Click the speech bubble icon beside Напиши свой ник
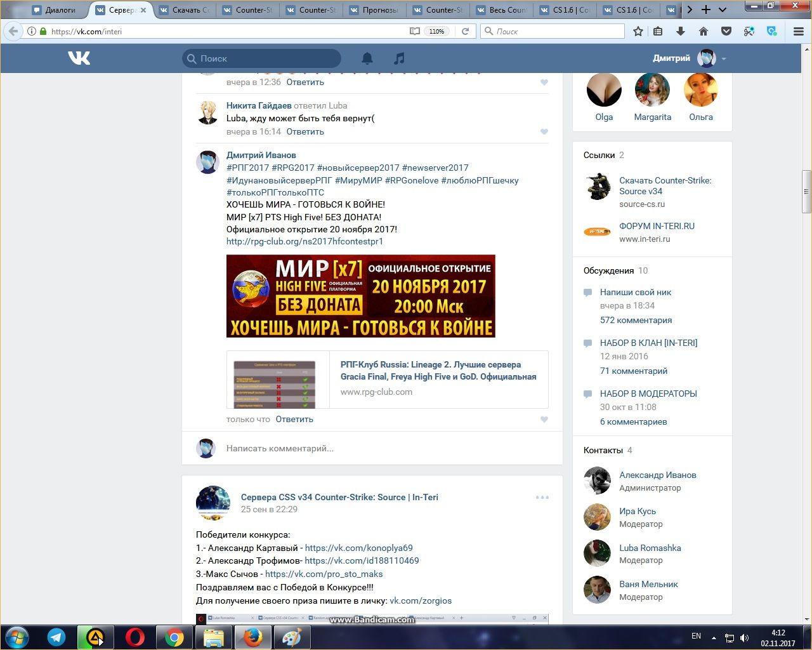Viewport: 812px width, 650px height. [587, 293]
